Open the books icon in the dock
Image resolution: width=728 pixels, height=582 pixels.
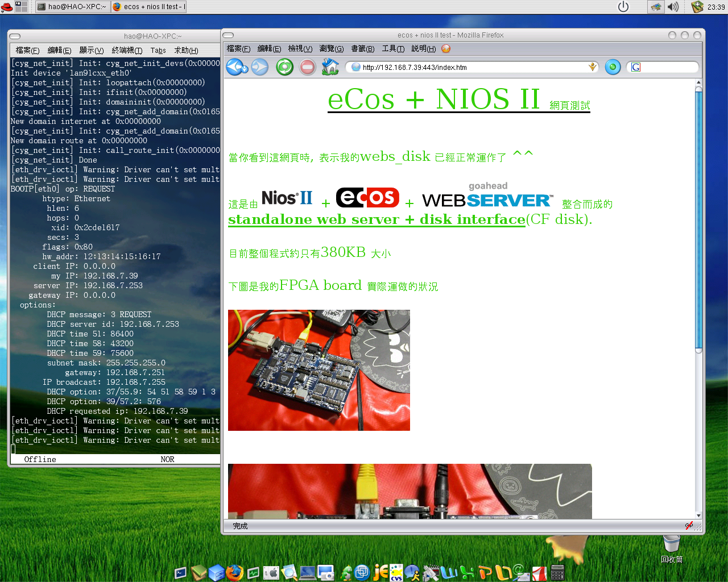tap(198, 572)
